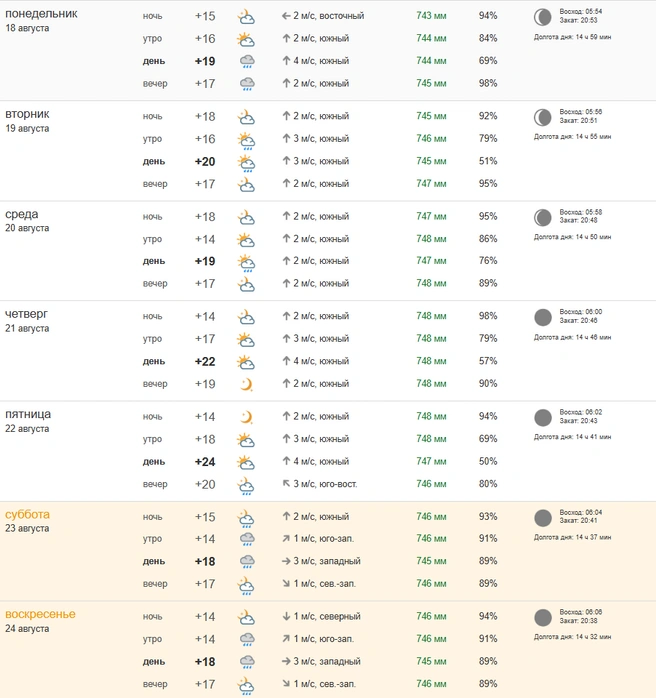Click the moon phase icon for воскресенье 24 августа
This screenshot has height=698, width=656.
point(543,618)
